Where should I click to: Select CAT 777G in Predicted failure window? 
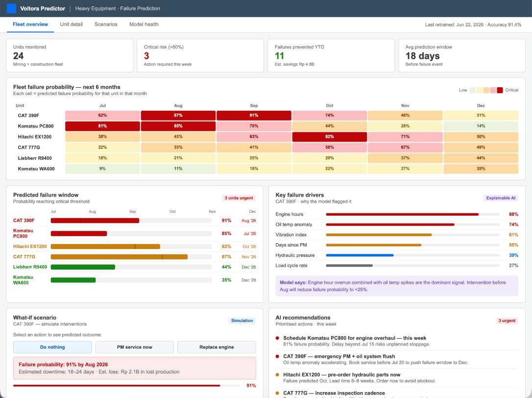(x=24, y=257)
